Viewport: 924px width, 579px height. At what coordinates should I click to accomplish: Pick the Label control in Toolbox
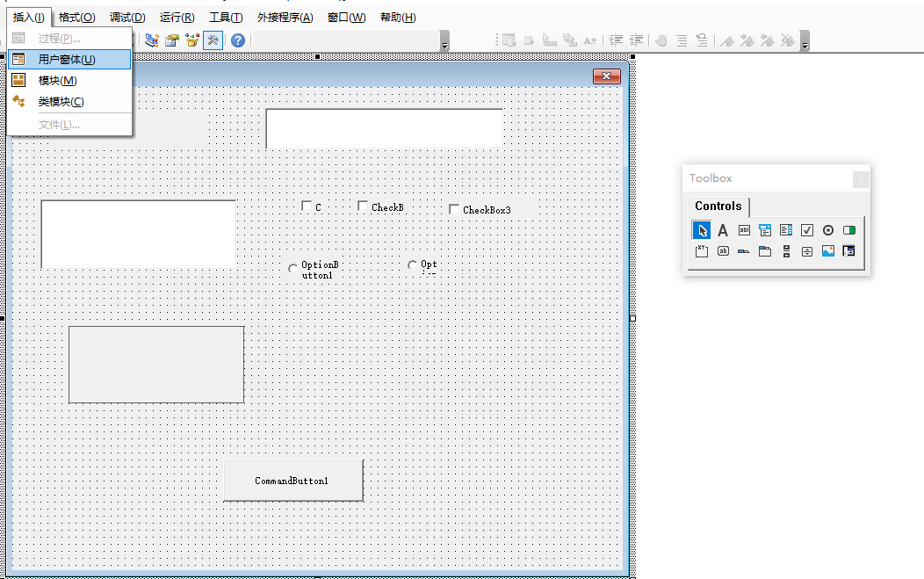tap(723, 230)
